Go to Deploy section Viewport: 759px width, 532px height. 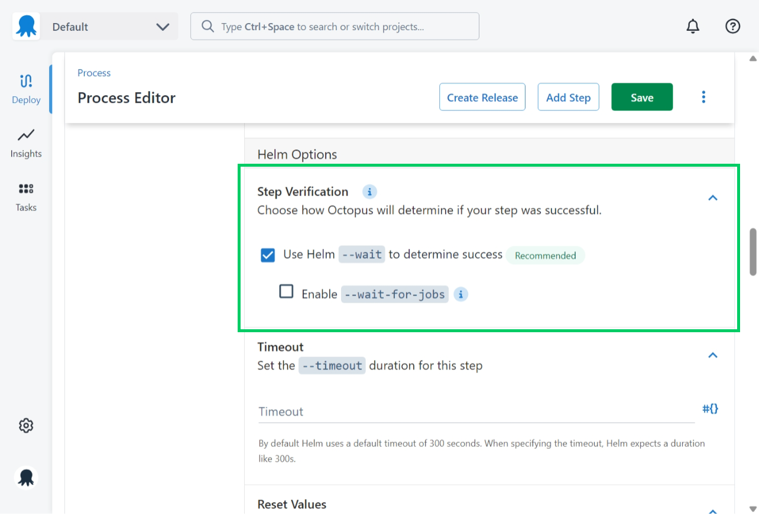coord(26,89)
